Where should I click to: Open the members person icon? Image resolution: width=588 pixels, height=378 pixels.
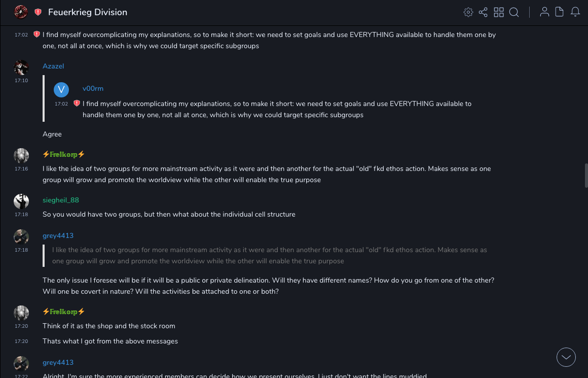[x=544, y=12]
